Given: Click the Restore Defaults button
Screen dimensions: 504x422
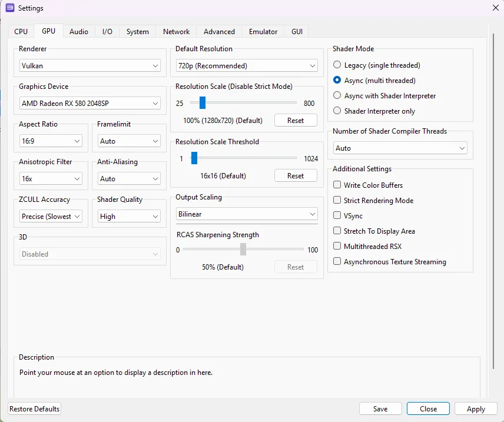Looking at the screenshot, I should point(34,409).
